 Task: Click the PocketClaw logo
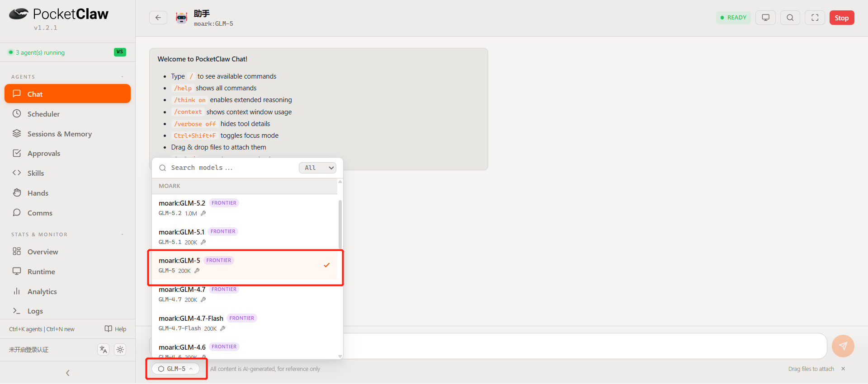(59, 14)
